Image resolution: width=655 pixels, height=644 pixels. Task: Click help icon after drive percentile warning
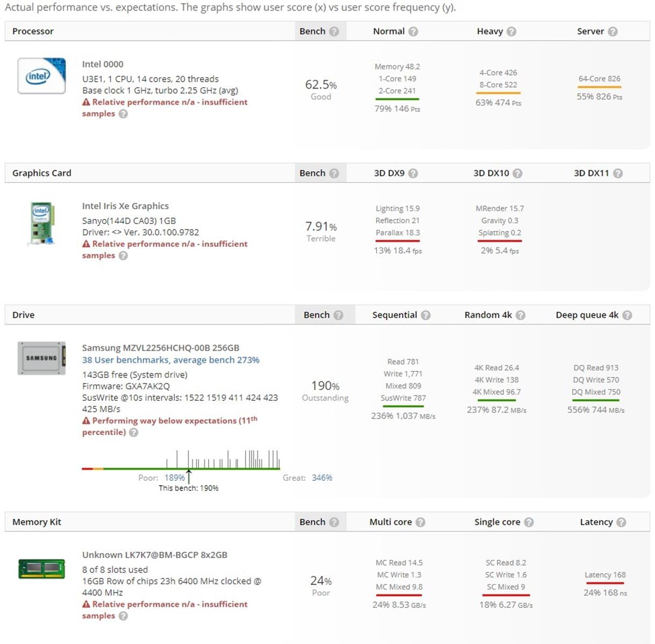coord(134,433)
